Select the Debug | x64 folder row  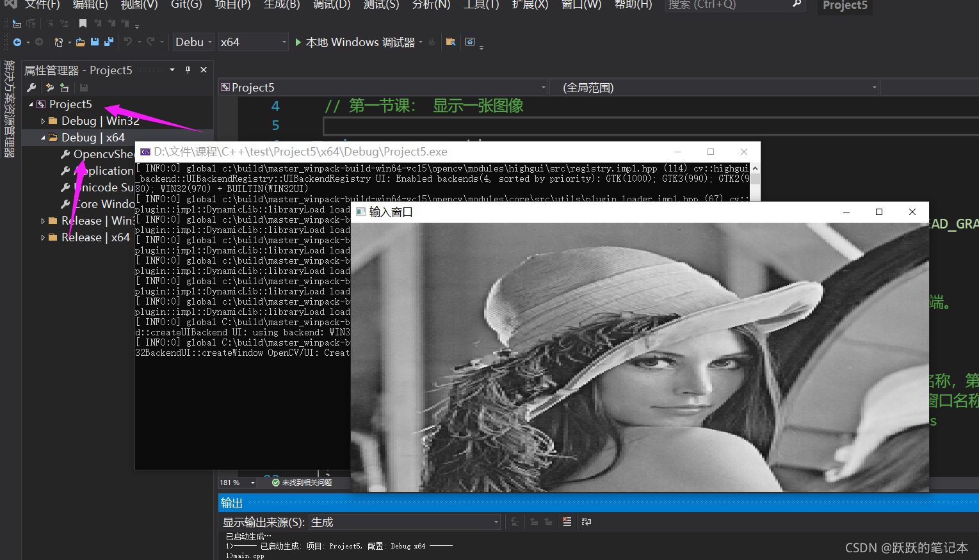tap(117, 138)
